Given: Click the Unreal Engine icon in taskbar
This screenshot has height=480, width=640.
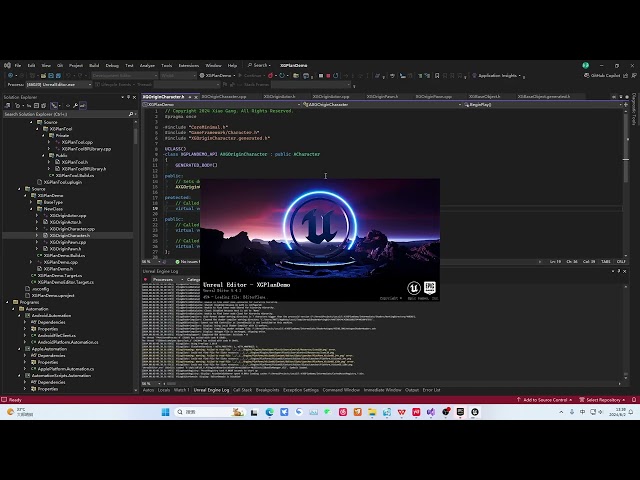Looking at the screenshot, I should [475, 412].
